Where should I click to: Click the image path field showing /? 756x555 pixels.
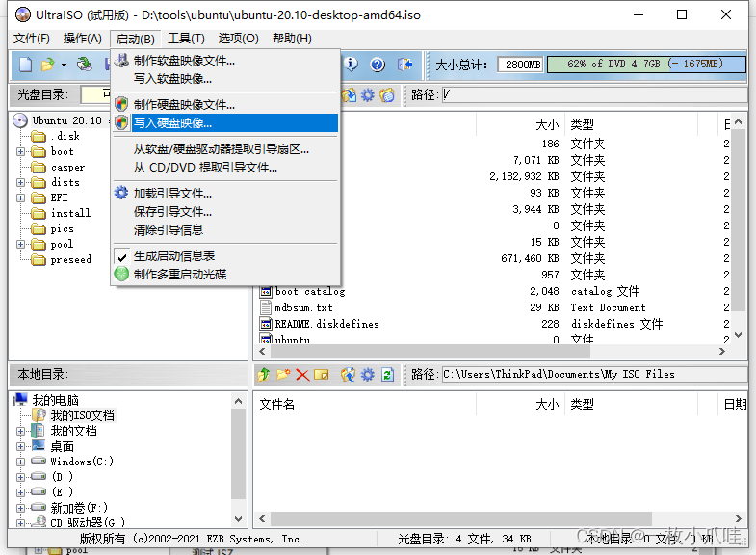coord(594,95)
